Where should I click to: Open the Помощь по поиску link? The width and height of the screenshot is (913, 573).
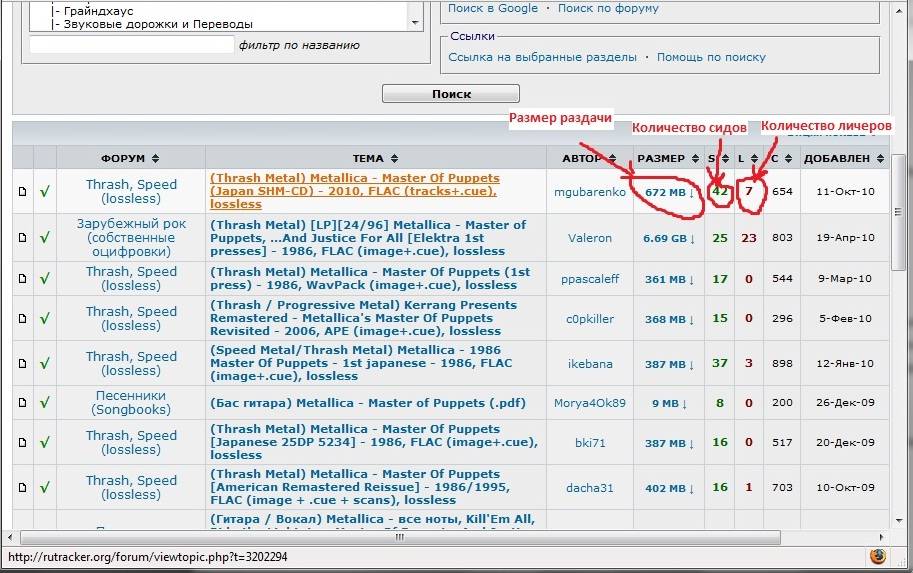(x=711, y=57)
